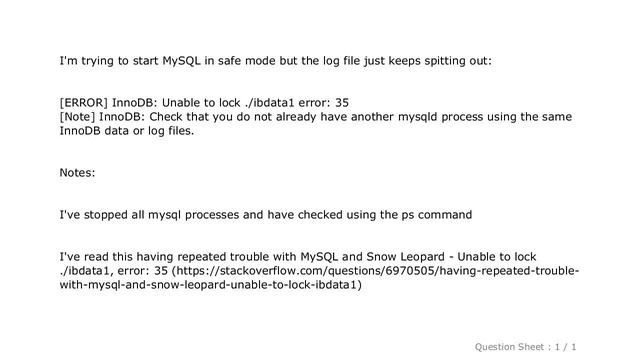The width and height of the screenshot is (640, 360).
Task: Click the 'InnoDB data or log files.' line
Action: (x=127, y=131)
